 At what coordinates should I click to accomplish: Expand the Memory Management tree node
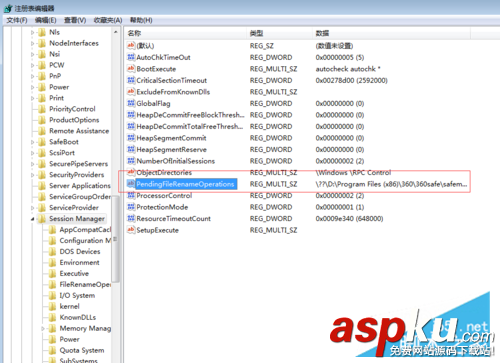pyautogui.click(x=43, y=329)
